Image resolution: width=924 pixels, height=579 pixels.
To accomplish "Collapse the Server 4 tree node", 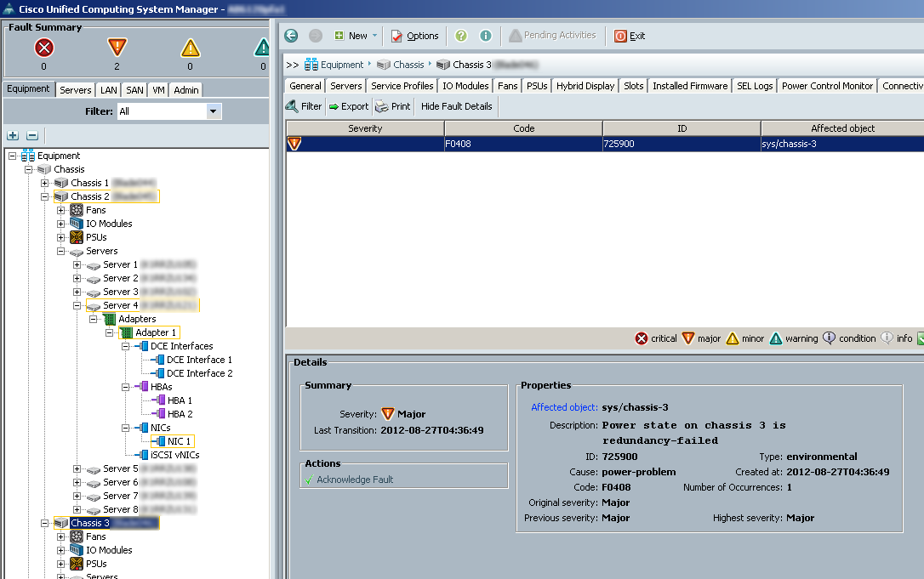I will point(77,305).
